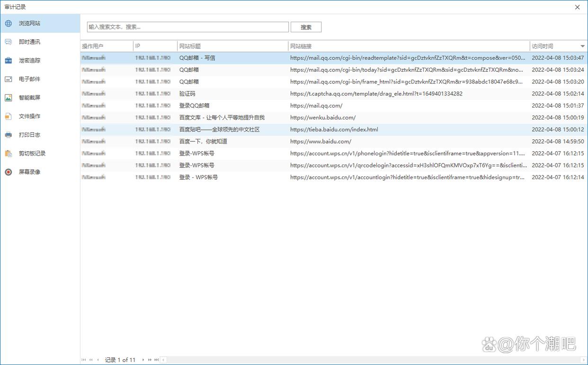588x365 pixels.
Task: Open the 电子邮件 email icon
Action: tap(9, 79)
